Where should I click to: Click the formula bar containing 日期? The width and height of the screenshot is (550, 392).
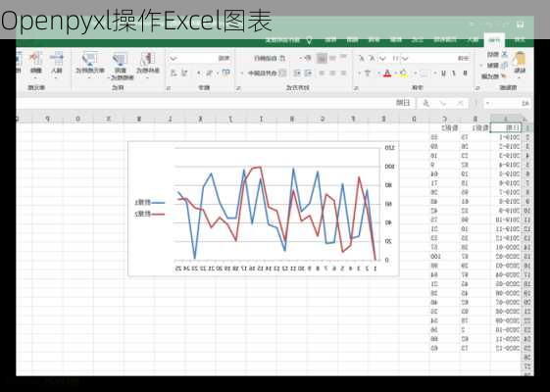216,103
